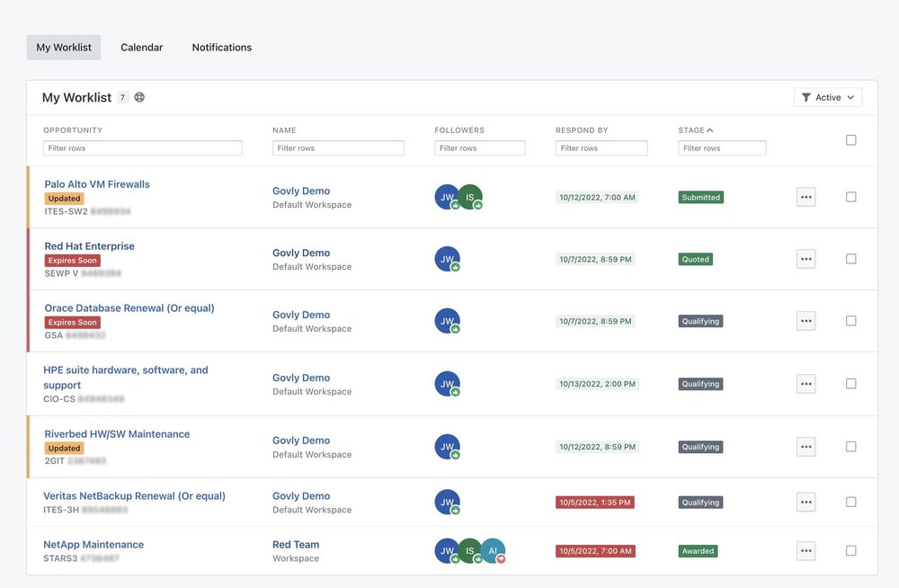Click the 10/12/2022, 7:00 AM date

[598, 197]
